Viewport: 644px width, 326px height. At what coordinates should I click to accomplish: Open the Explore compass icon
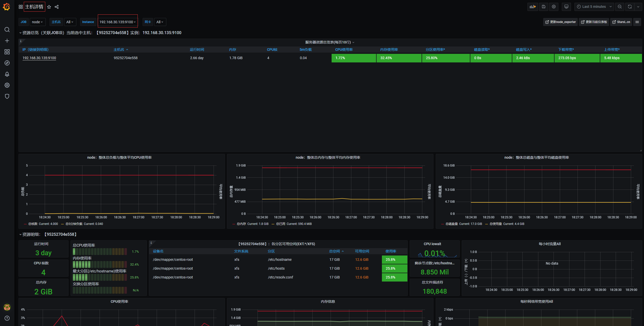[7, 63]
